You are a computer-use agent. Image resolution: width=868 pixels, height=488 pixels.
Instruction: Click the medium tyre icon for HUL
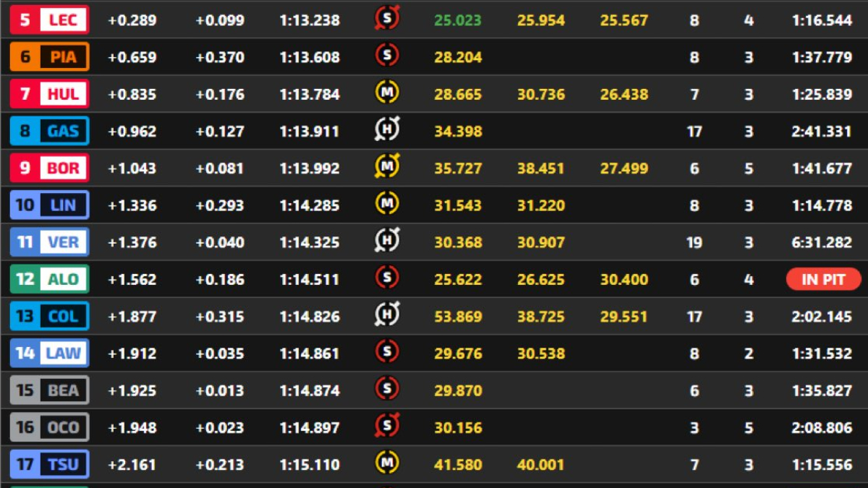387,92
